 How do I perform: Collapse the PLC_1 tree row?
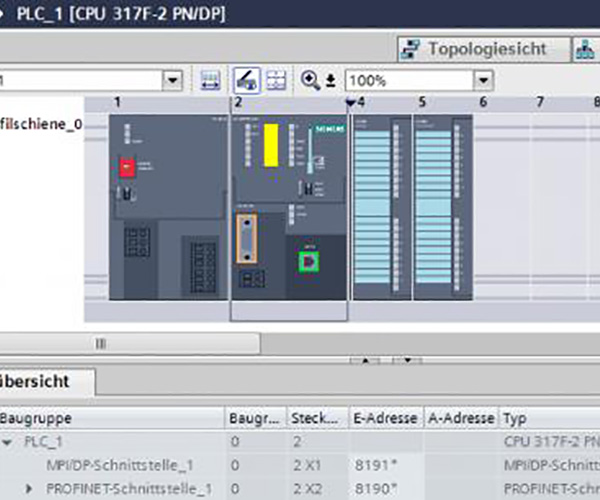pyautogui.click(x=7, y=443)
